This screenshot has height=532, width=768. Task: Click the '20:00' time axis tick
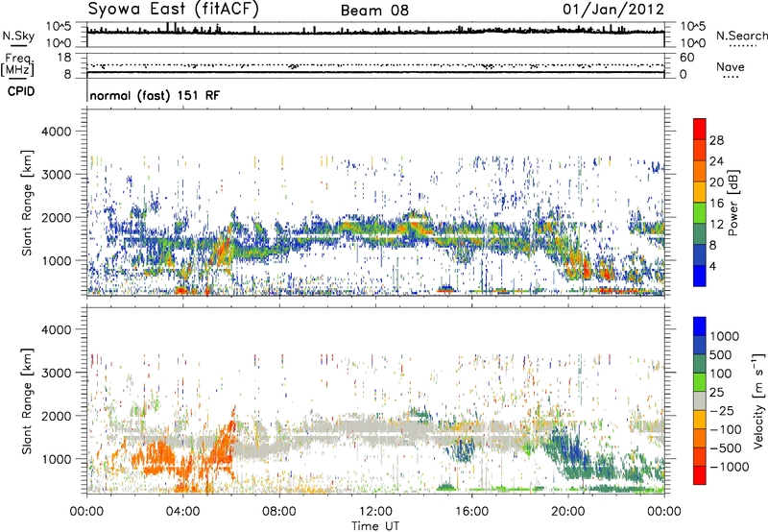pyautogui.click(x=567, y=512)
